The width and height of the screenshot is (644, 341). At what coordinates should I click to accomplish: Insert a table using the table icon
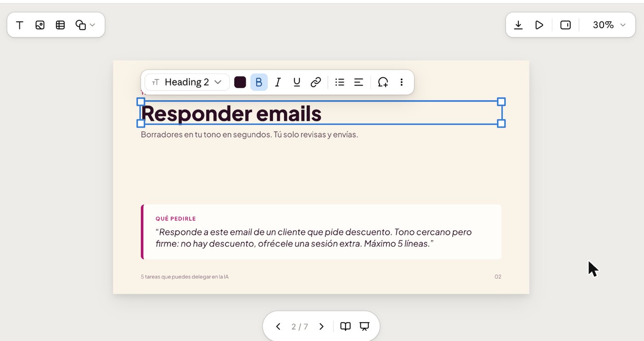[x=60, y=25]
